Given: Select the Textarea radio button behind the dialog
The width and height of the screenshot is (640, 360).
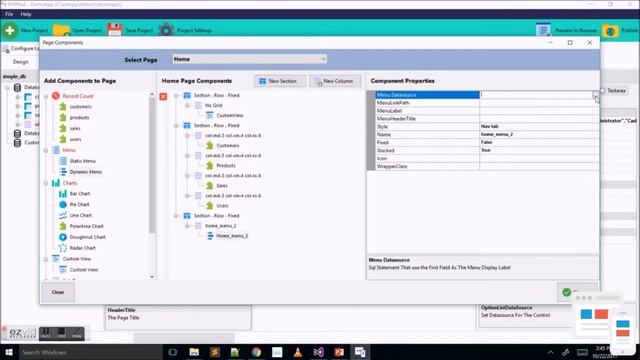Looking at the screenshot, I should point(602,91).
